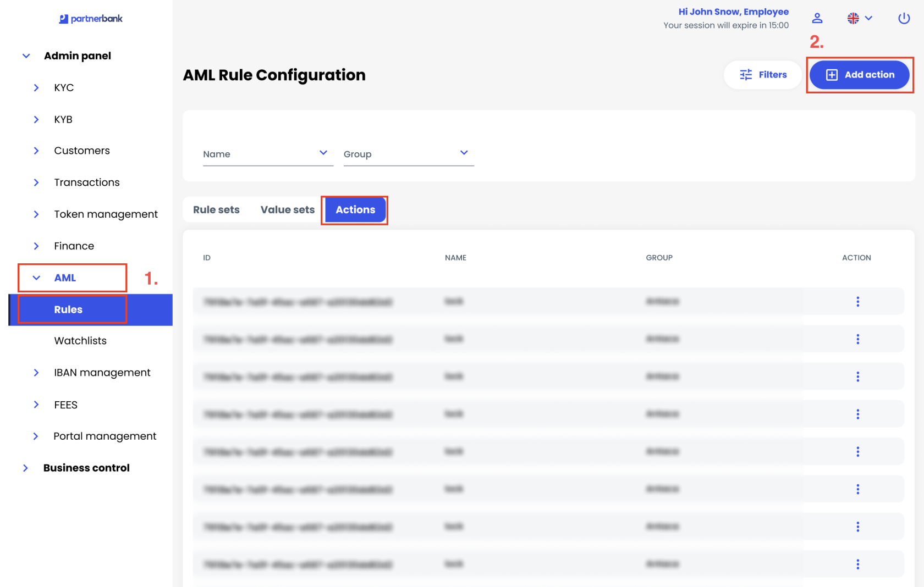This screenshot has width=924, height=587.
Task: Click the partnerbank logo
Action: [x=91, y=19]
